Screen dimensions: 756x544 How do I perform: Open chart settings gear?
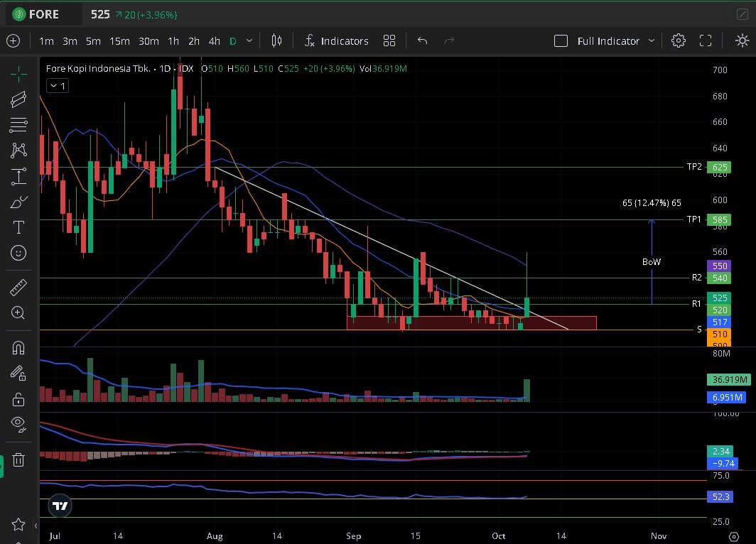coord(679,40)
